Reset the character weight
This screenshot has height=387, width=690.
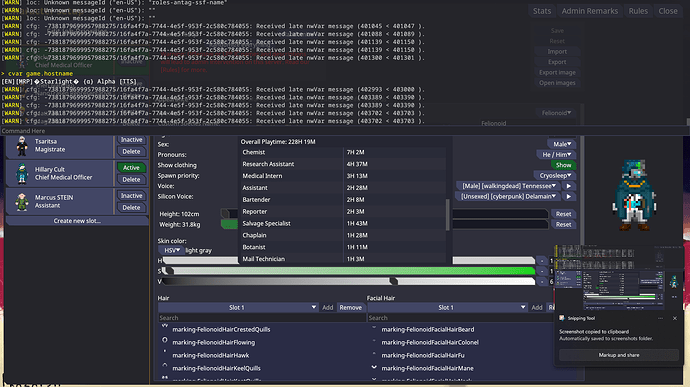pos(563,225)
